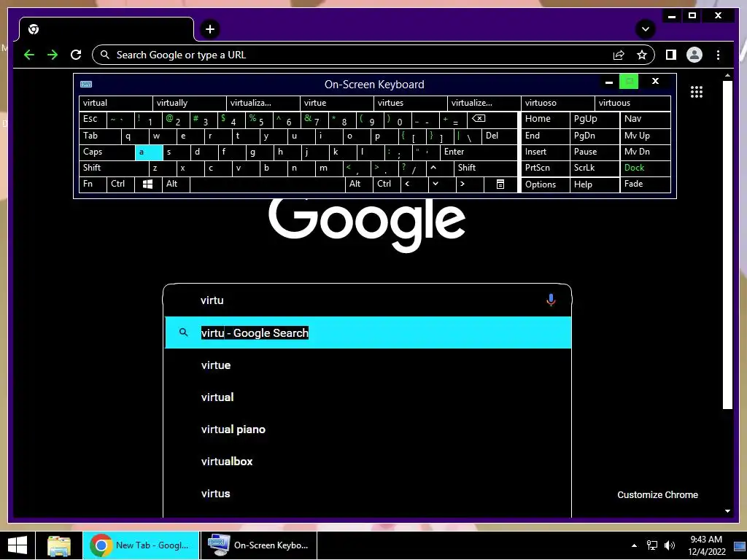Show hidden tray icons arrow
Image resolution: width=747 pixels, height=560 pixels.
[634, 545]
